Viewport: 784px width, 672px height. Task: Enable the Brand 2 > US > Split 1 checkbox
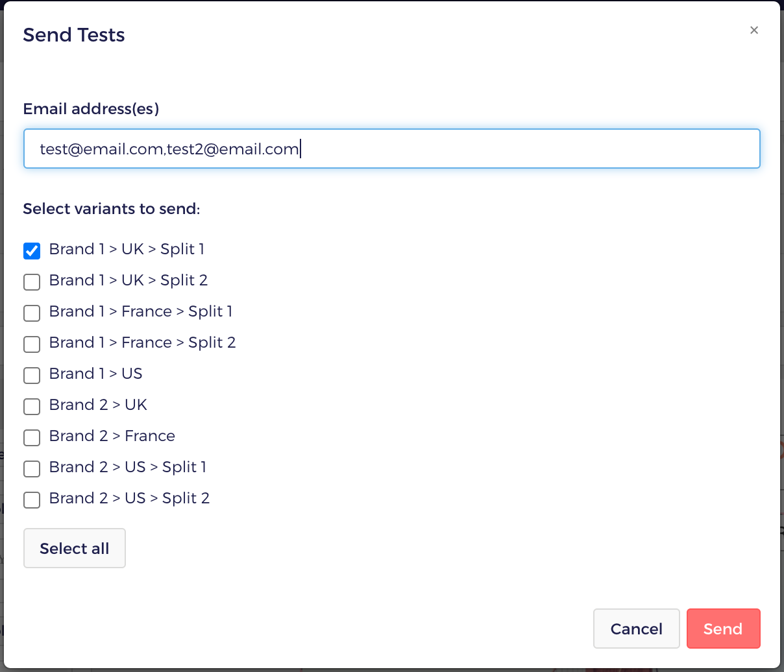[x=32, y=468]
